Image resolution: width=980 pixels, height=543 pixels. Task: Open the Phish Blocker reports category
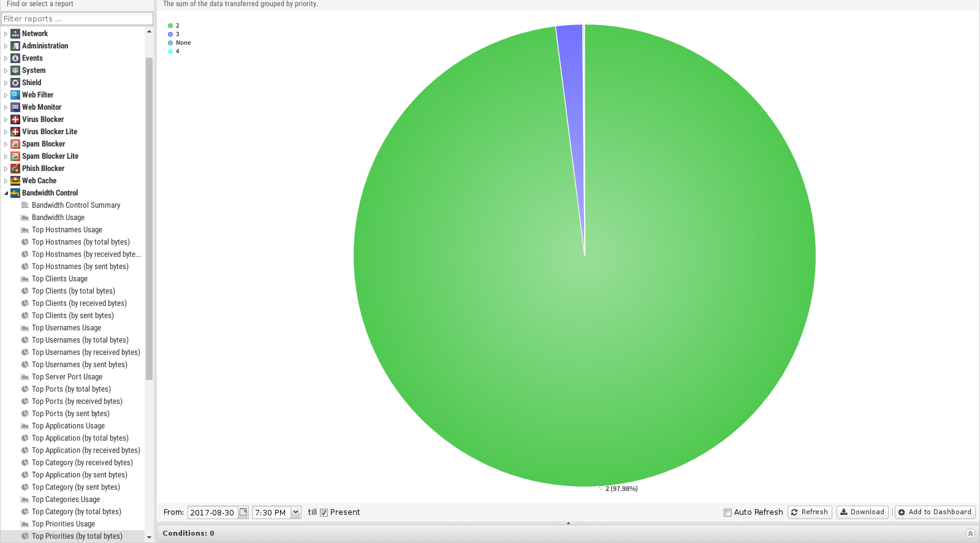point(43,169)
